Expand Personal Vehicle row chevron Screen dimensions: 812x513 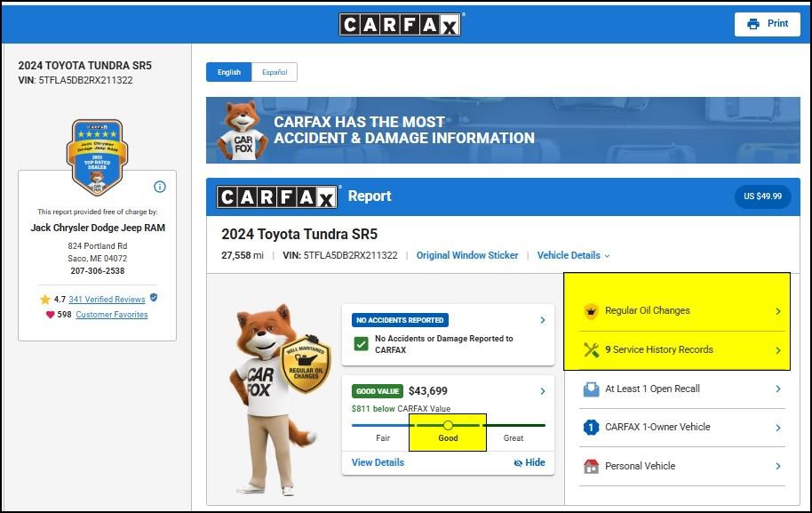pyautogui.click(x=778, y=466)
